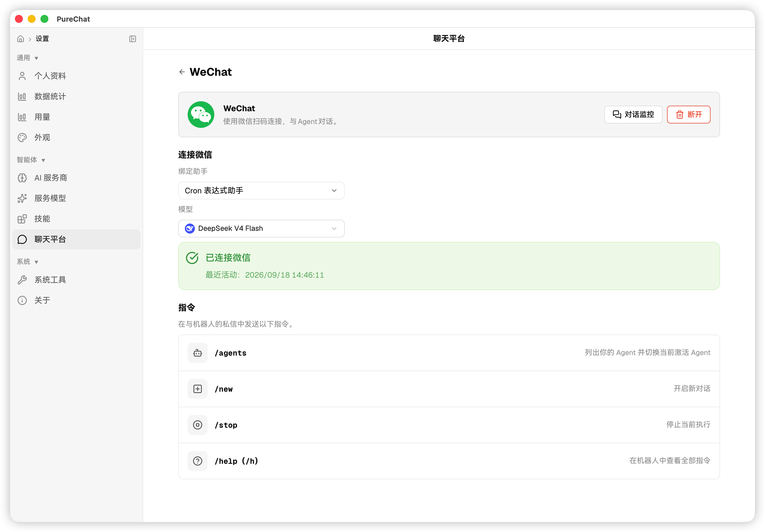
Task: Click the red 断开 disconnect button
Action: [x=688, y=115]
